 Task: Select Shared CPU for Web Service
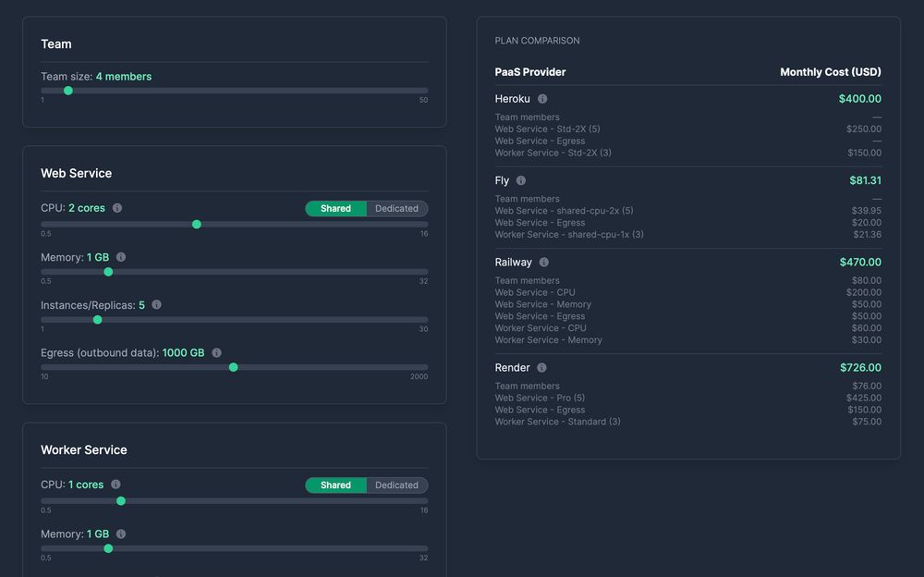[x=336, y=208]
